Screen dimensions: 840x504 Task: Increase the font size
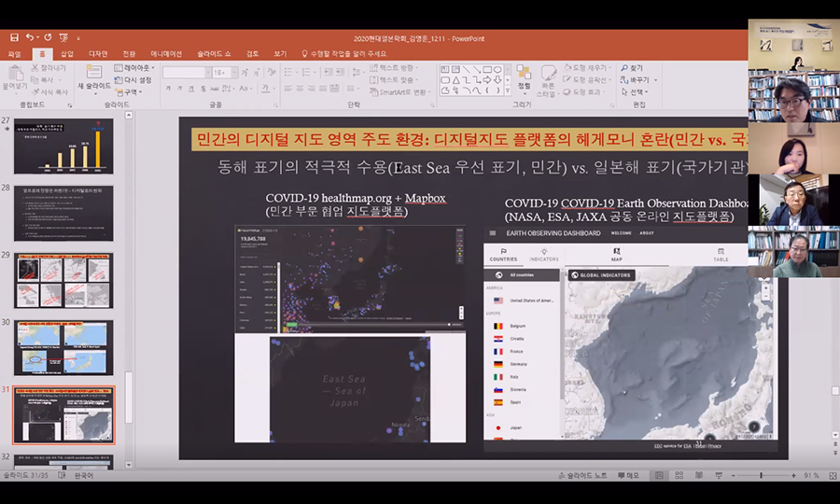click(245, 72)
